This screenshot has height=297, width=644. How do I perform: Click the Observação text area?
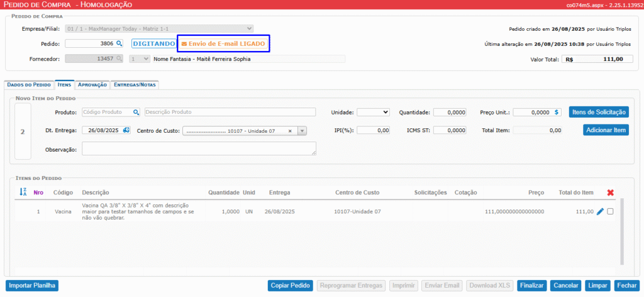coord(199,148)
